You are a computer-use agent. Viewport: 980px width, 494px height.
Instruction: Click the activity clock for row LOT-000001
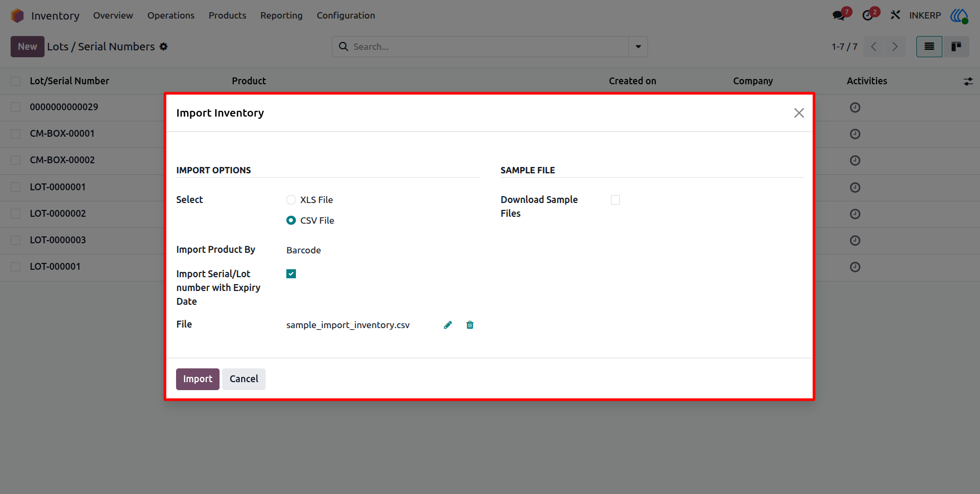click(x=855, y=267)
